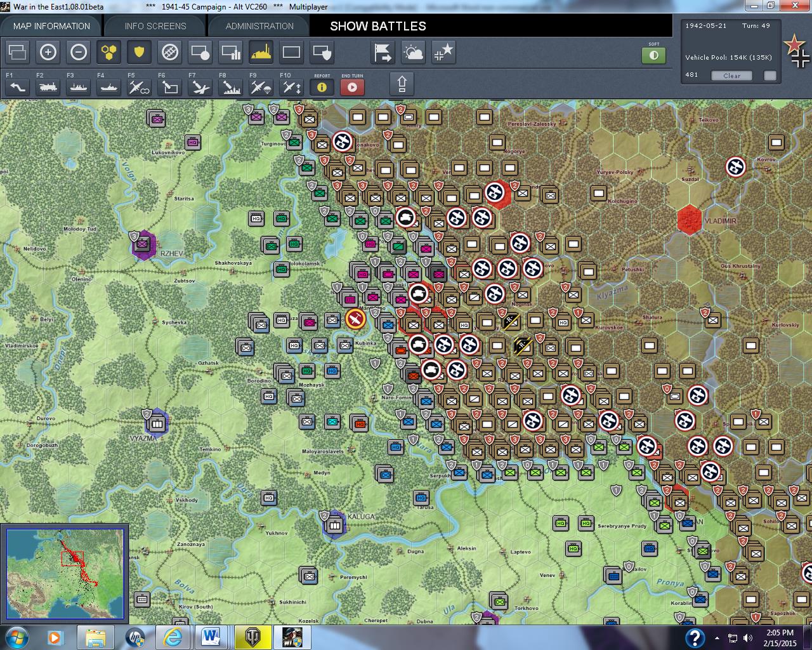Select the unit in Vyazma hex
Image resolution: width=812 pixels, height=650 pixels.
pyautogui.click(x=157, y=423)
